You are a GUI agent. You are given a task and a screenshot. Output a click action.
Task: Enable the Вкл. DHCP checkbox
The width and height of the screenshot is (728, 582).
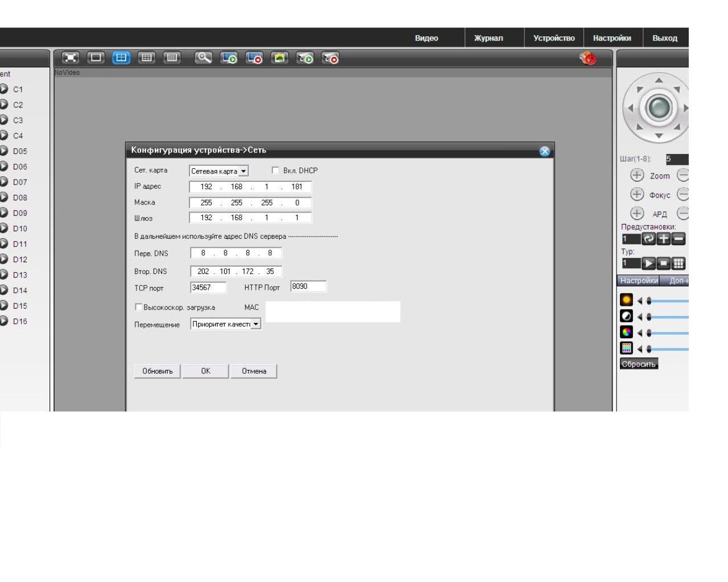[276, 171]
